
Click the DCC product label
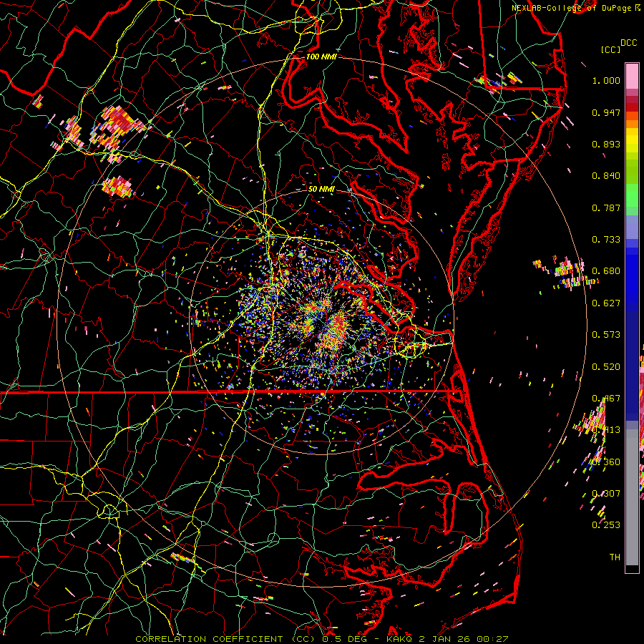[x=628, y=43]
